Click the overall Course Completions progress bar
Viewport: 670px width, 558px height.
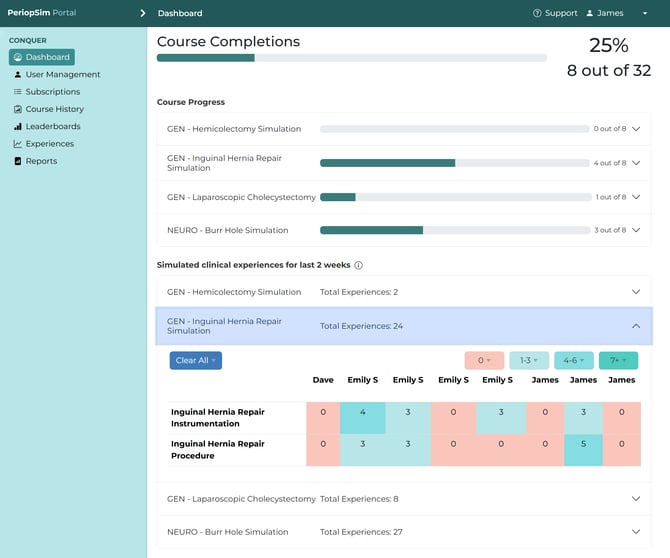(x=352, y=58)
